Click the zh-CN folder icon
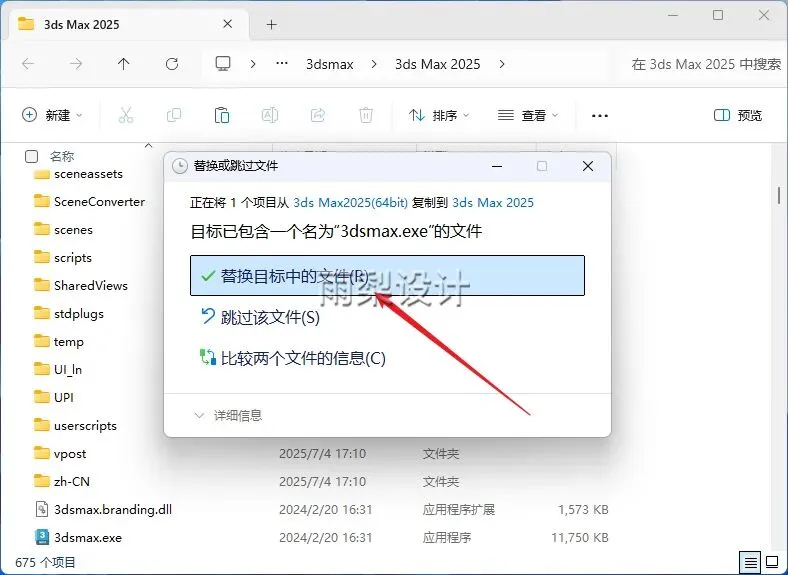This screenshot has height=575, width=788. [42, 481]
